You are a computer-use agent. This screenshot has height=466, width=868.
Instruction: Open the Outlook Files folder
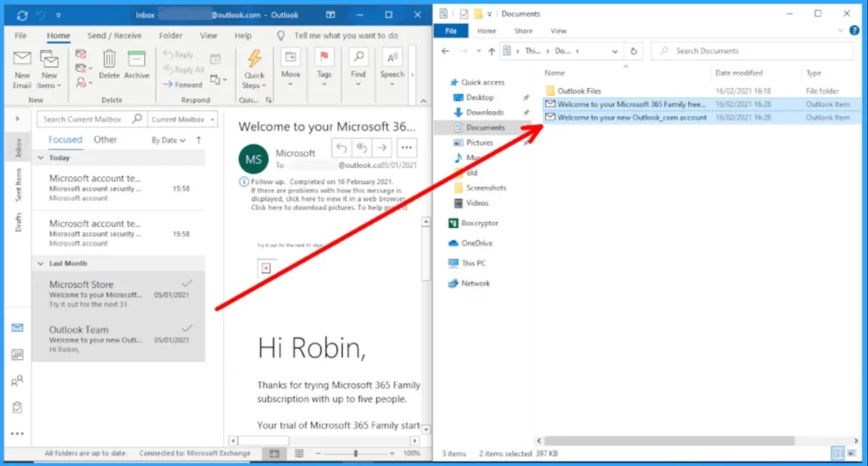[579, 91]
